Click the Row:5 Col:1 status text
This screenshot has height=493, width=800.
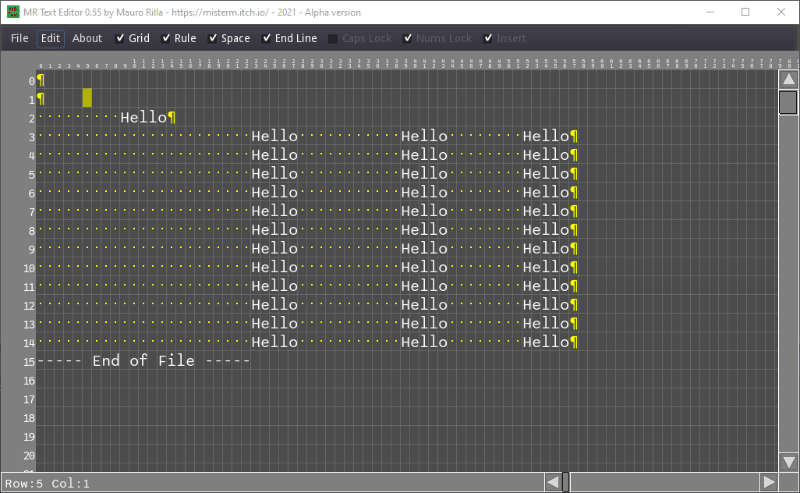tap(47, 483)
